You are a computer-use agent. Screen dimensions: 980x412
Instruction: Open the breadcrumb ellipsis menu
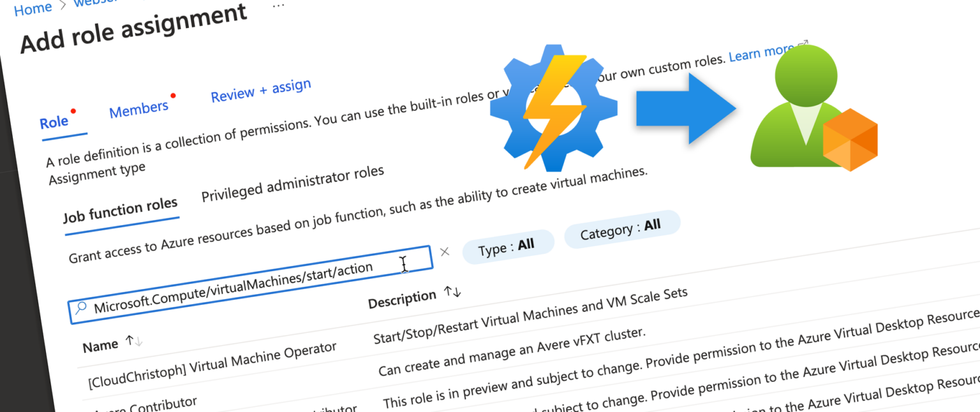(x=278, y=7)
